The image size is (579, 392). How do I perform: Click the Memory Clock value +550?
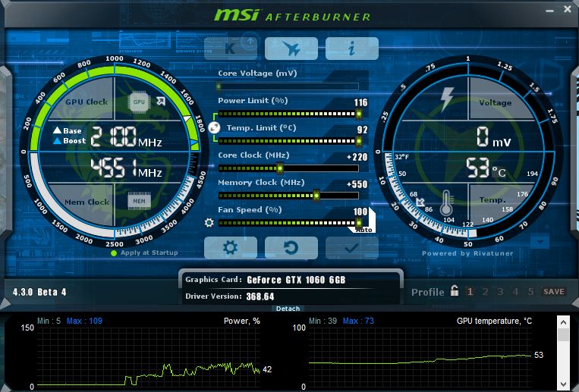pyautogui.click(x=357, y=184)
